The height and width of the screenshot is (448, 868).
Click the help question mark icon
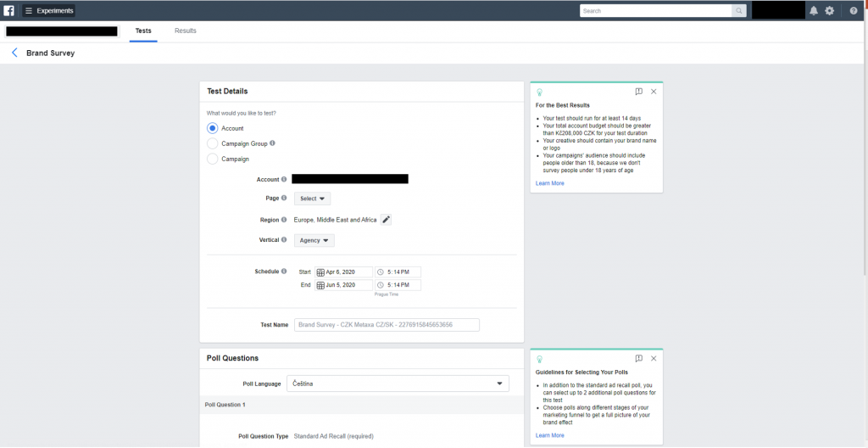[854, 11]
